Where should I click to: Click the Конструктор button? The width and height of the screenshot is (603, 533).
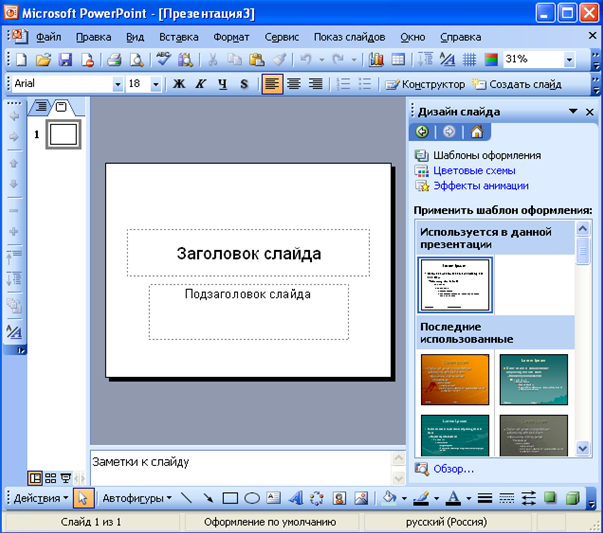point(425,84)
